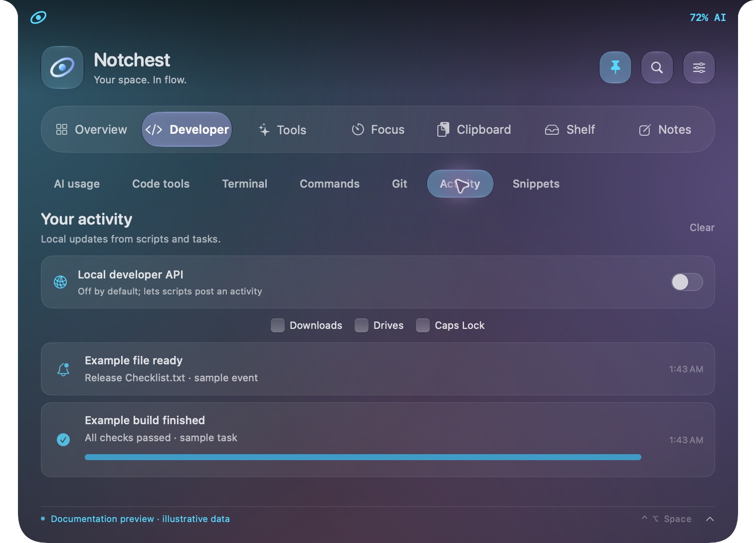This screenshot has width=756, height=543.
Task: Click the 'Off by default; lets scripts post an activity' text
Action: (x=170, y=291)
